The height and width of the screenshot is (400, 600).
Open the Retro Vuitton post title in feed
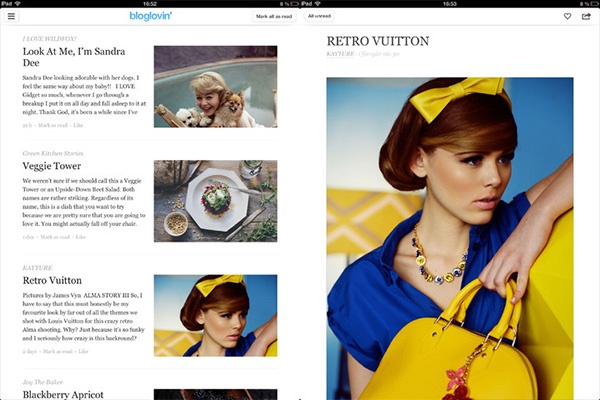tap(52, 280)
